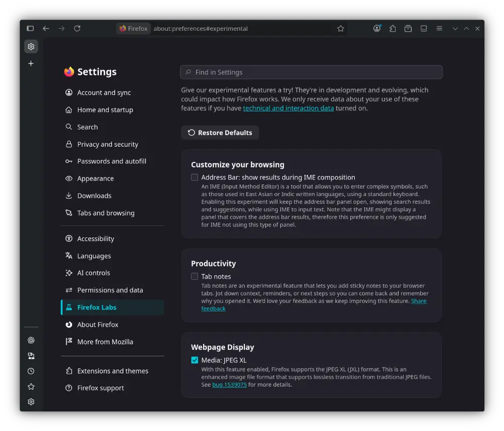Open the Firefox account profile icon
Screen dimensions: 504x431
377,28
